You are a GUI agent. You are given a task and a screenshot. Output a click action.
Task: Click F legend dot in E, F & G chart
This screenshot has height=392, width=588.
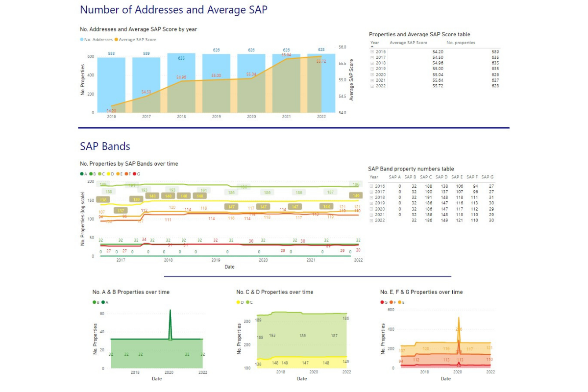click(391, 302)
